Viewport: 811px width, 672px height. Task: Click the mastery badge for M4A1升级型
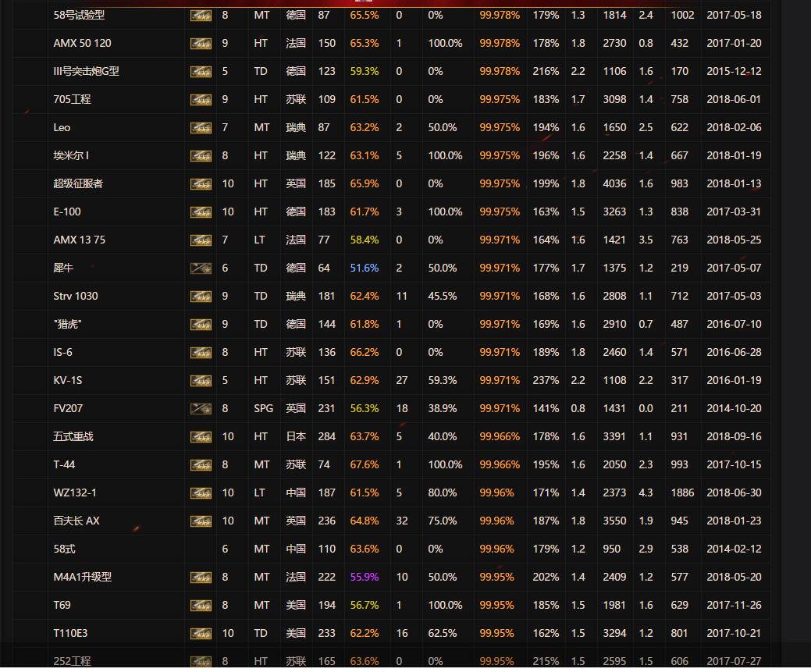tap(201, 578)
